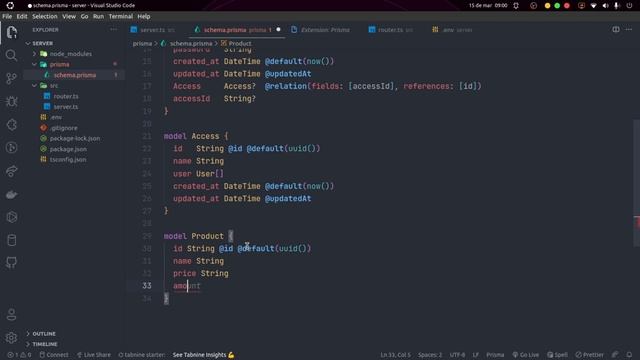
Task: Open the Explorer view in activity bar
Action: (11, 32)
